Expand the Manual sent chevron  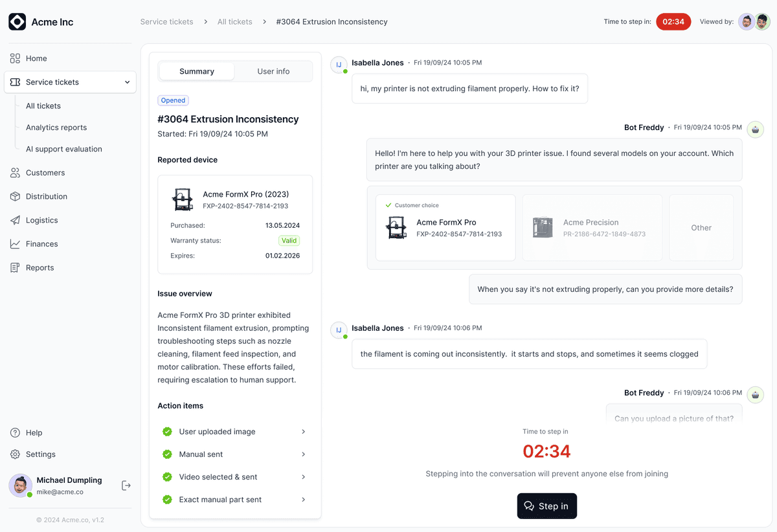tap(303, 454)
